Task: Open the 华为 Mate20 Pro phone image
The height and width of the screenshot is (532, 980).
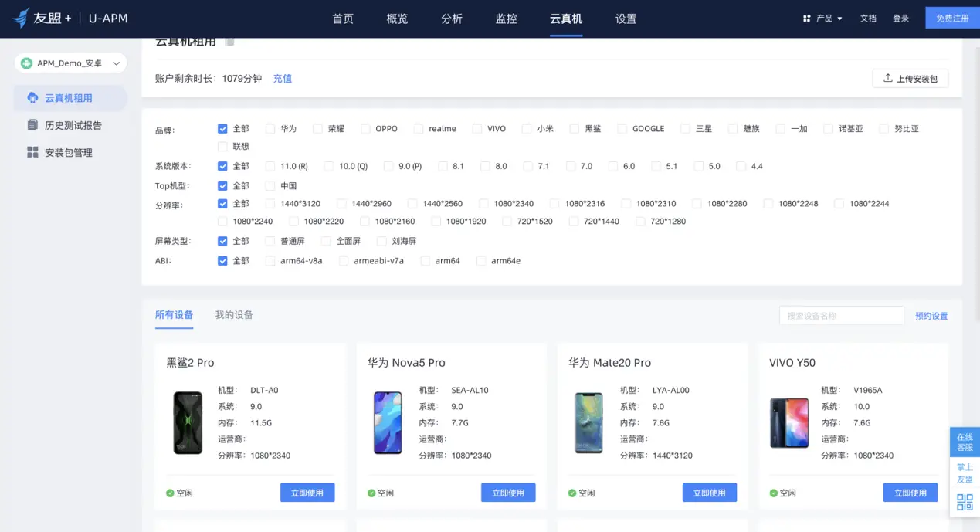Action: (x=588, y=422)
